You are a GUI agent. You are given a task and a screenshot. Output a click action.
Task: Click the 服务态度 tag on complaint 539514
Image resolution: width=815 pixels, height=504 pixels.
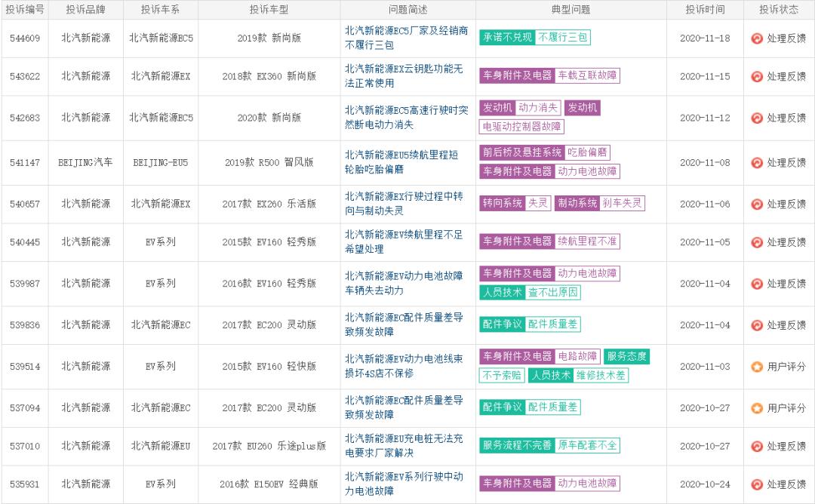click(x=629, y=358)
